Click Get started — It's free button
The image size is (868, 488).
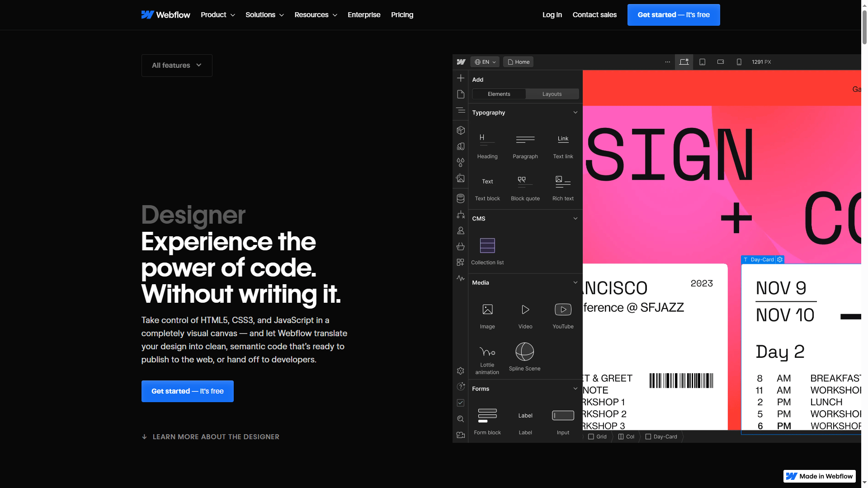point(674,15)
